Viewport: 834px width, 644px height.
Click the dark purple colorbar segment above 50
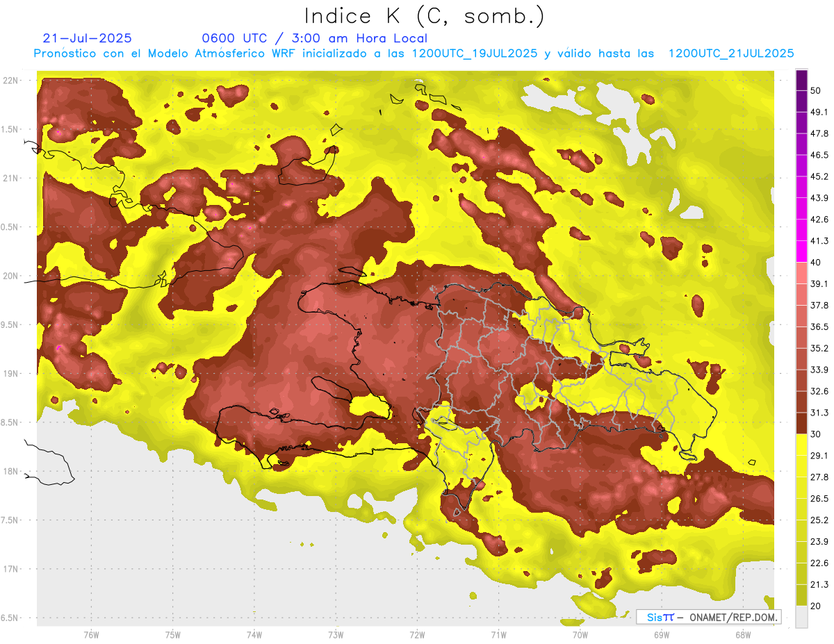[801, 81]
